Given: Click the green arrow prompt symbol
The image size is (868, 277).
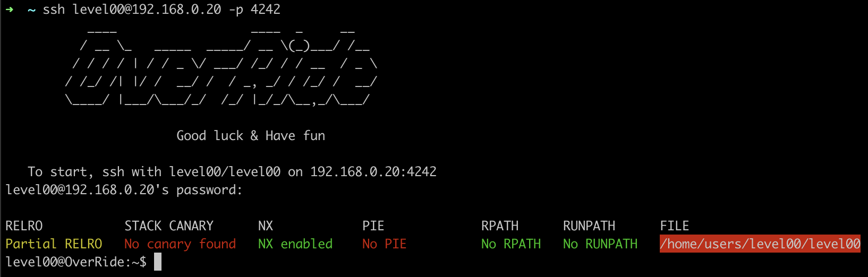Looking at the screenshot, I should pyautogui.click(x=10, y=10).
